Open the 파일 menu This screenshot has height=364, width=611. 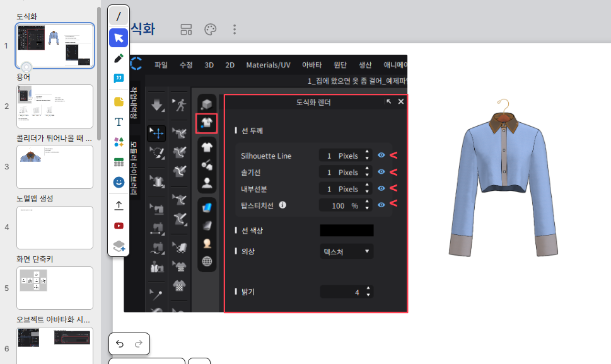click(161, 65)
